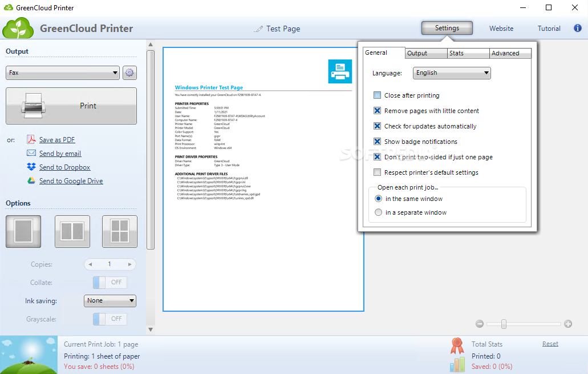Increase copies with right arrow
Screen dimensions: 588x374
pyautogui.click(x=130, y=264)
